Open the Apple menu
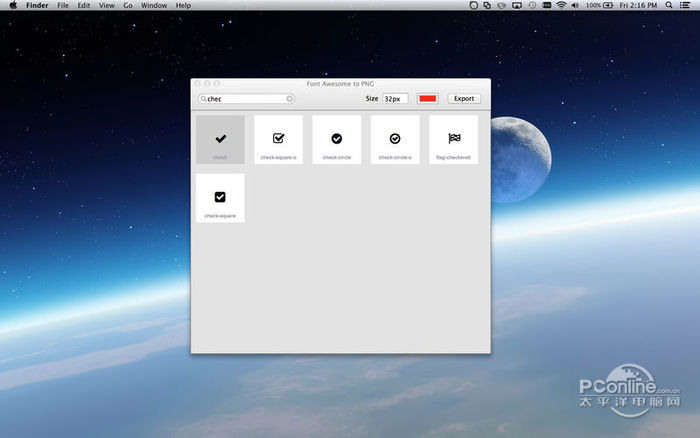 pyautogui.click(x=13, y=6)
